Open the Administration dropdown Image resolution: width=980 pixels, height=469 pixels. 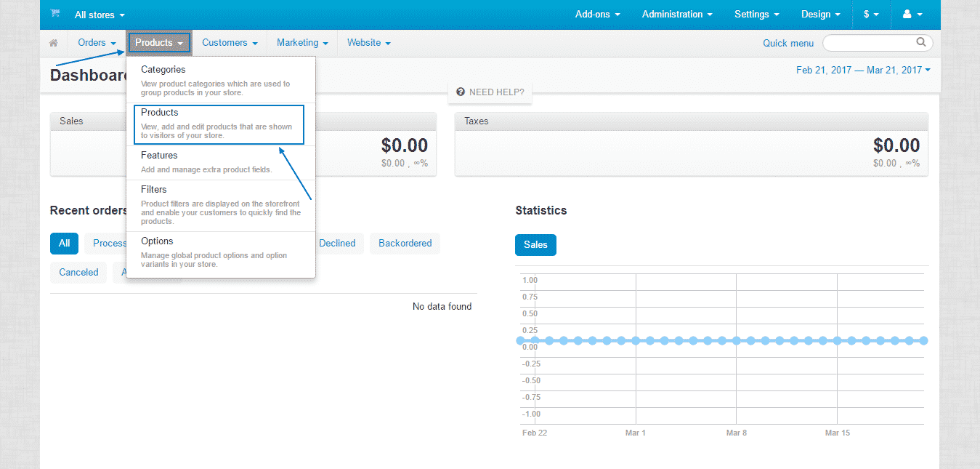click(676, 14)
